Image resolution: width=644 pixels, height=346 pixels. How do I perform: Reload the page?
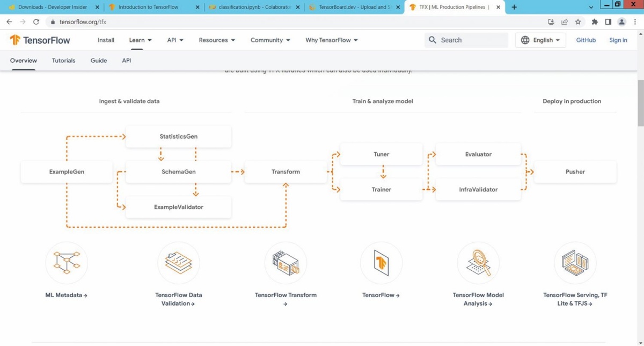tap(36, 22)
